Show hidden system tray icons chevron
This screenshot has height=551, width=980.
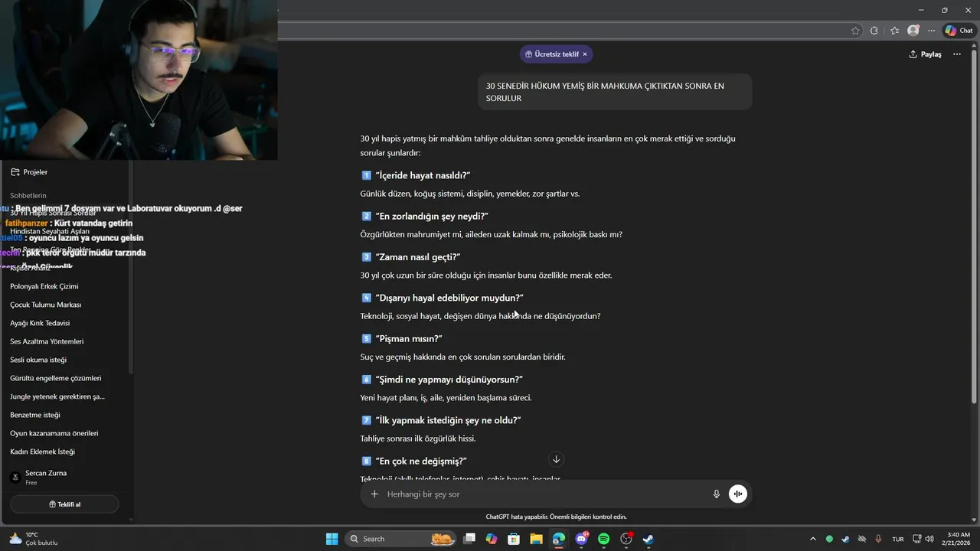click(x=812, y=539)
